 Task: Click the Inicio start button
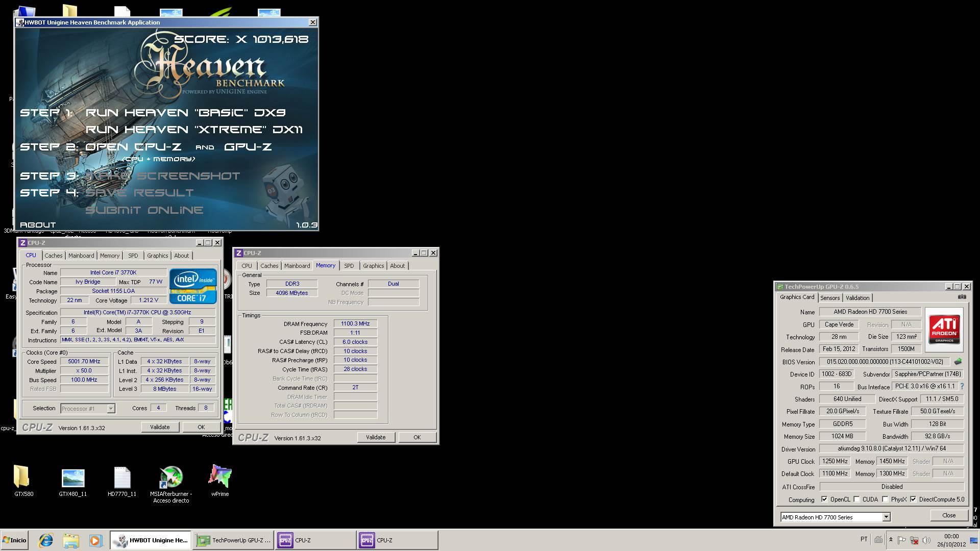point(15,540)
